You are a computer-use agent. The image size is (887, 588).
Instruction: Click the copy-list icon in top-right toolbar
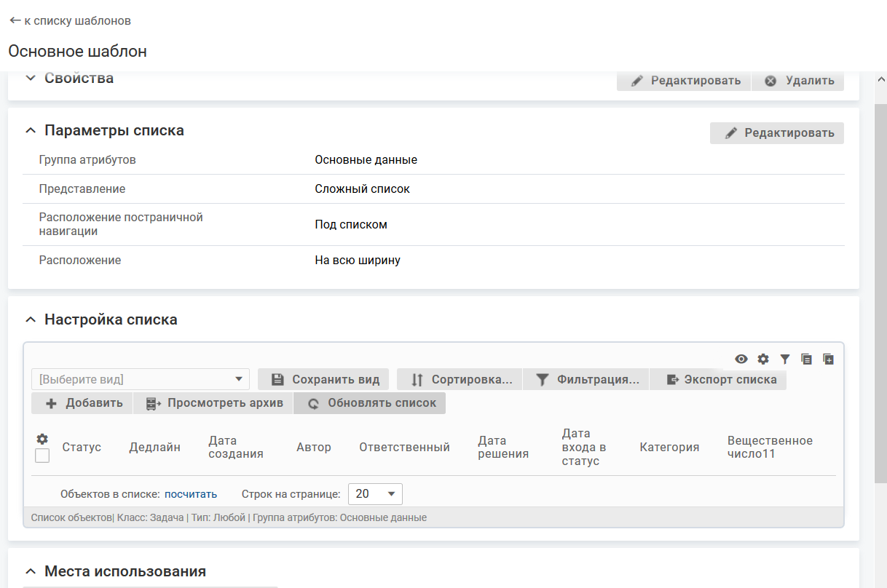[x=806, y=359]
